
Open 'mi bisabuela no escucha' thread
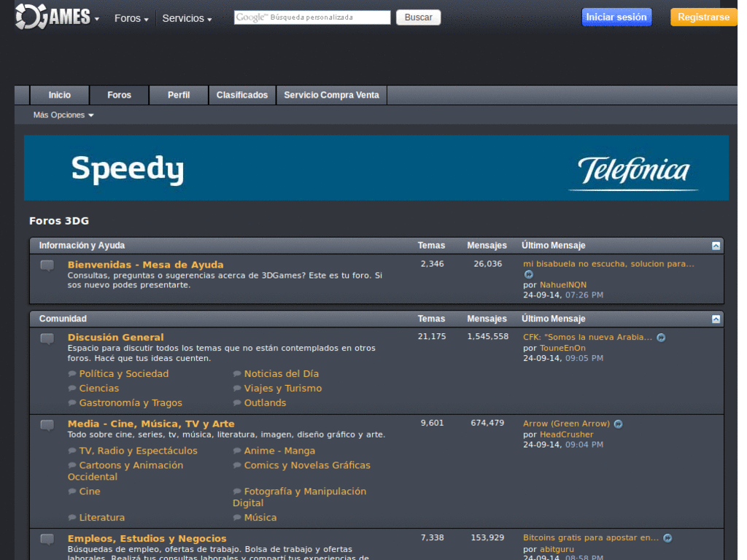(608, 264)
